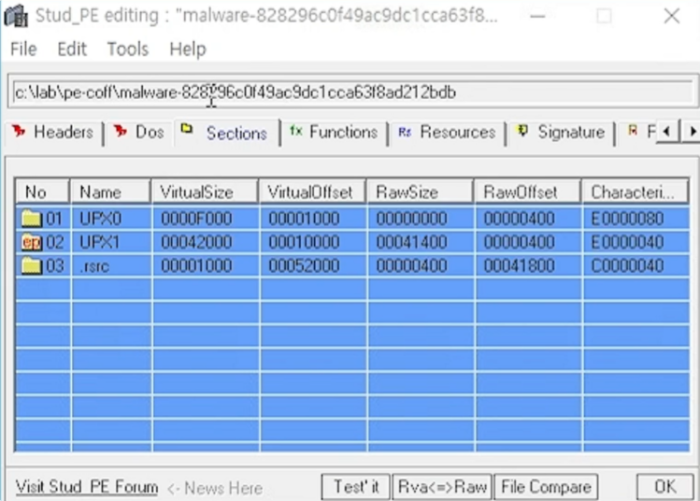Click the folder icon of section 01 UPX0
This screenshot has height=501, width=700.
31,218
